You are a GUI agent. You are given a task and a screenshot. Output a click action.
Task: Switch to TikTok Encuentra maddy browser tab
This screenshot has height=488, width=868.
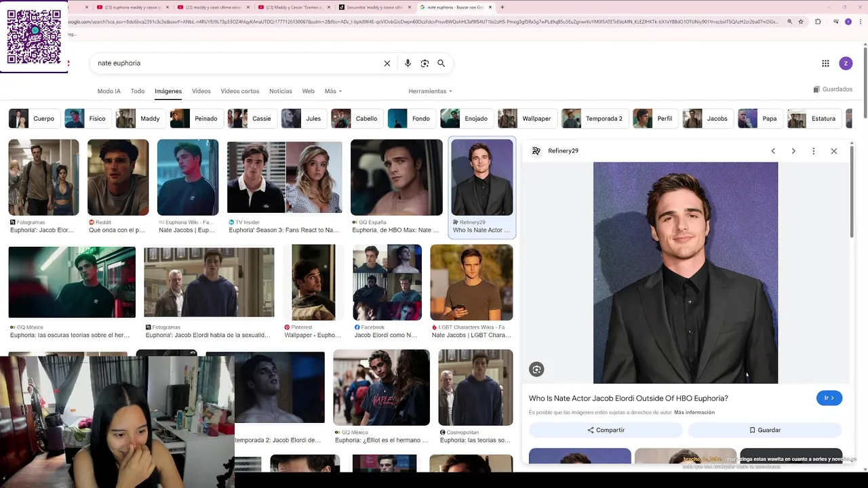[374, 7]
